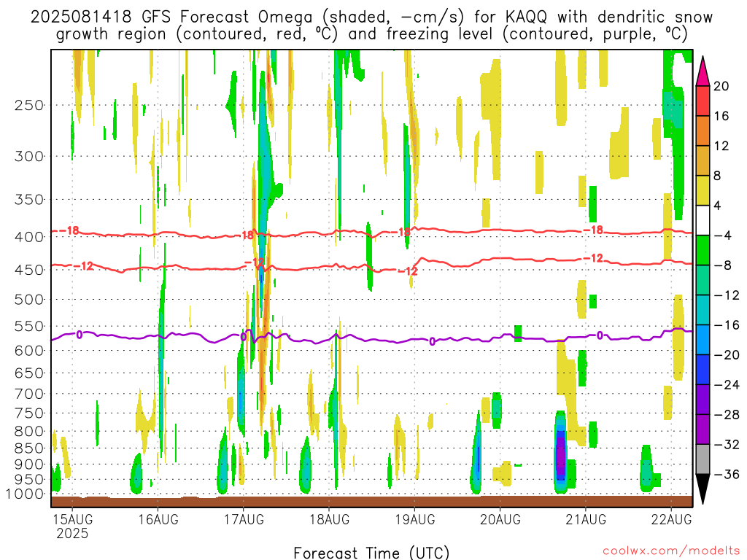
Task: Click the 21AUG time axis label
Action: point(586,519)
